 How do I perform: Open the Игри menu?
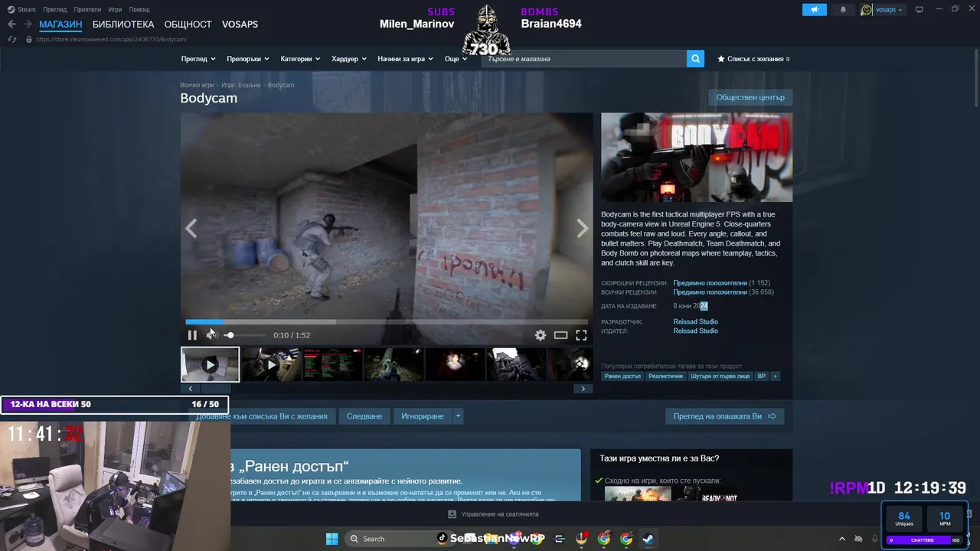[x=115, y=9]
